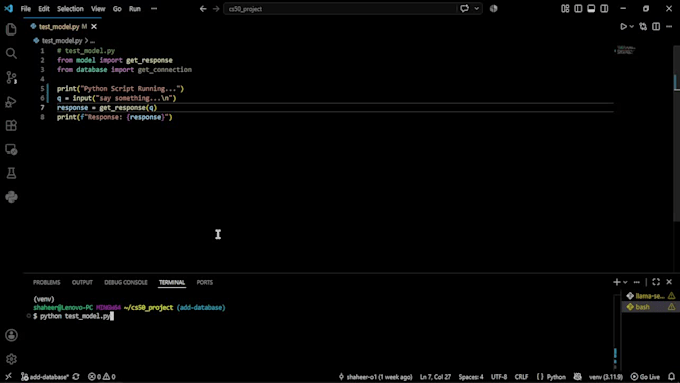Screen dimensions: 680x383
Task: Click the remote window status bar icon
Action: point(8,376)
